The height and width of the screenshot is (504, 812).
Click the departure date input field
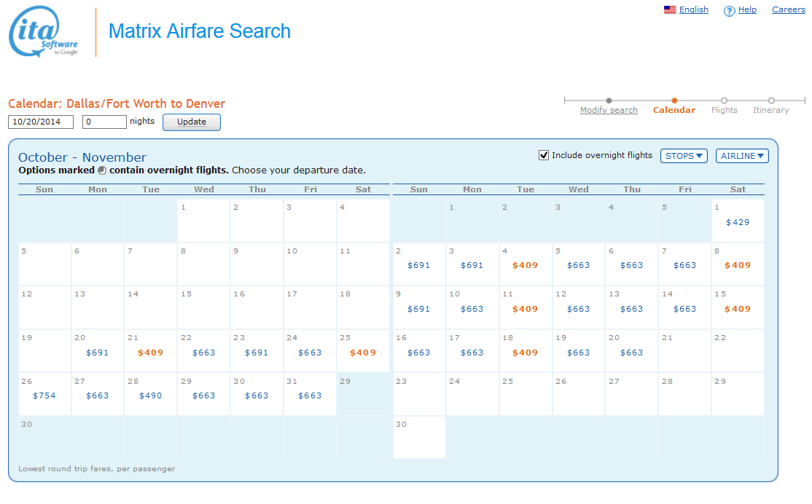[41, 122]
